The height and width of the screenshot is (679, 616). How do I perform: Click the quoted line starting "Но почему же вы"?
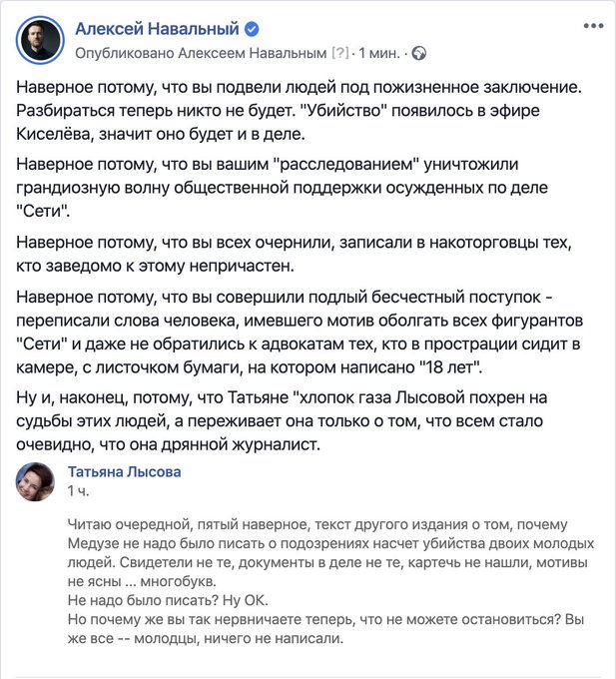coord(319,629)
